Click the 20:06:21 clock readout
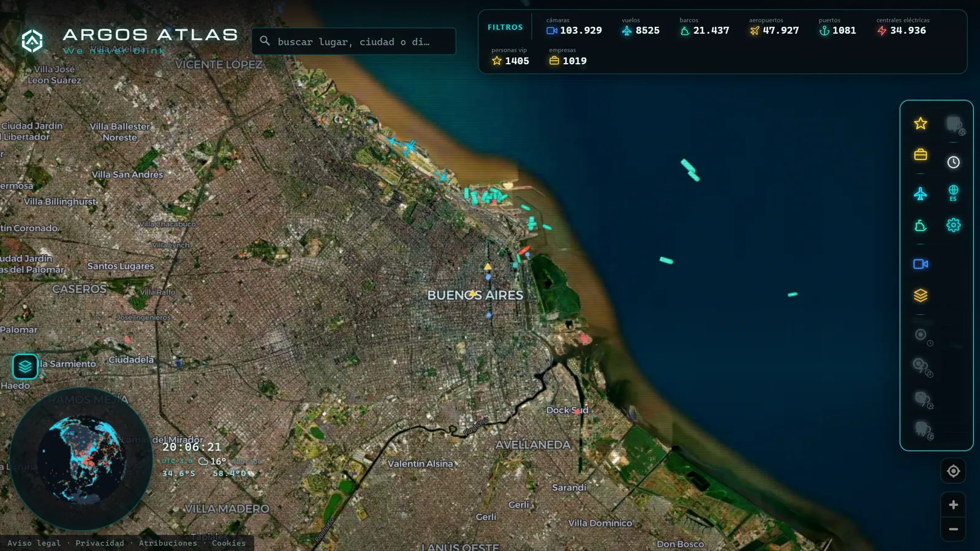 click(x=192, y=447)
